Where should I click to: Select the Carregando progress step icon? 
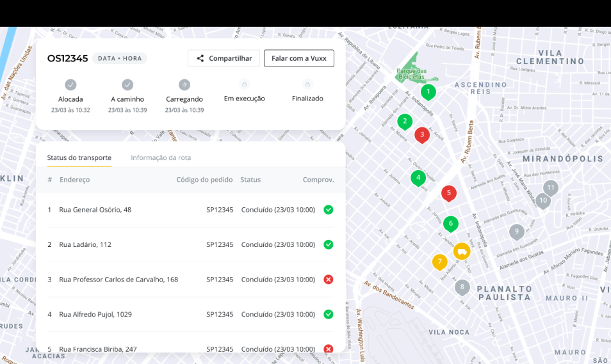(184, 84)
